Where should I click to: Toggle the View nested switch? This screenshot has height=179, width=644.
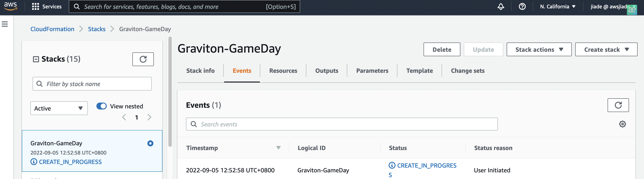coord(102,106)
